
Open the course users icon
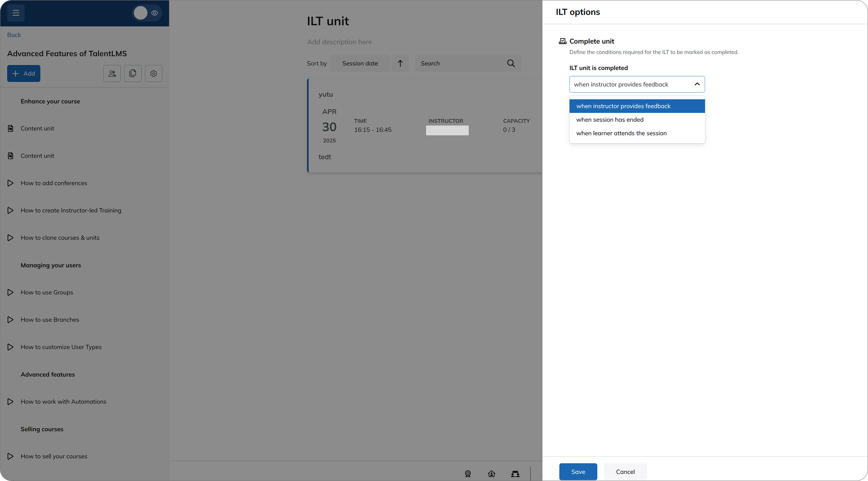tap(112, 74)
